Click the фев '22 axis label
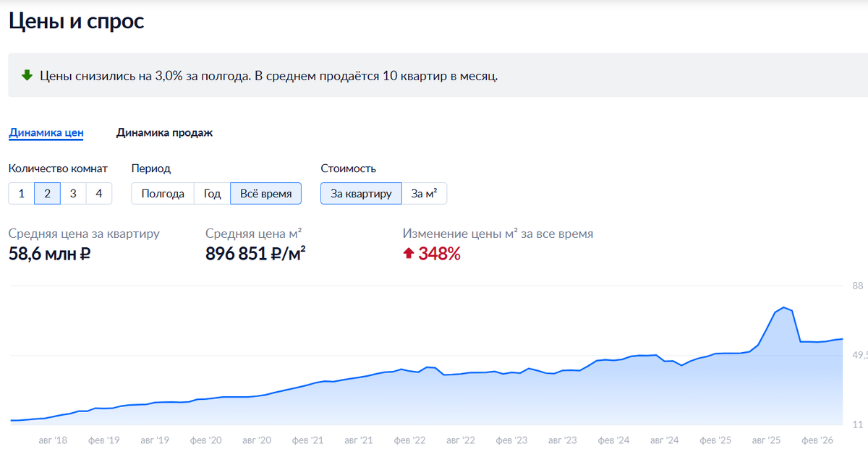This screenshot has height=470, width=868. pyautogui.click(x=410, y=440)
